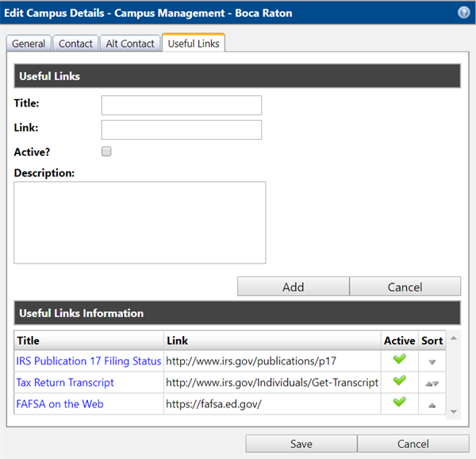The image size is (476, 459).
Task: Move IRS Publication 17 down using sort arrow
Action: 432,361
